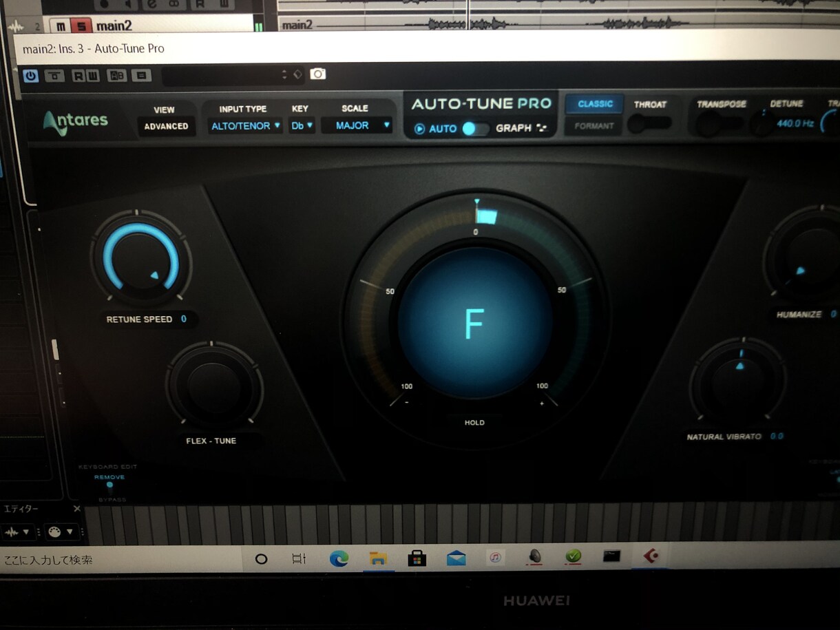Viewport: 840px width, 630px height.
Task: Click the THROAT slider control
Action: tap(650, 124)
